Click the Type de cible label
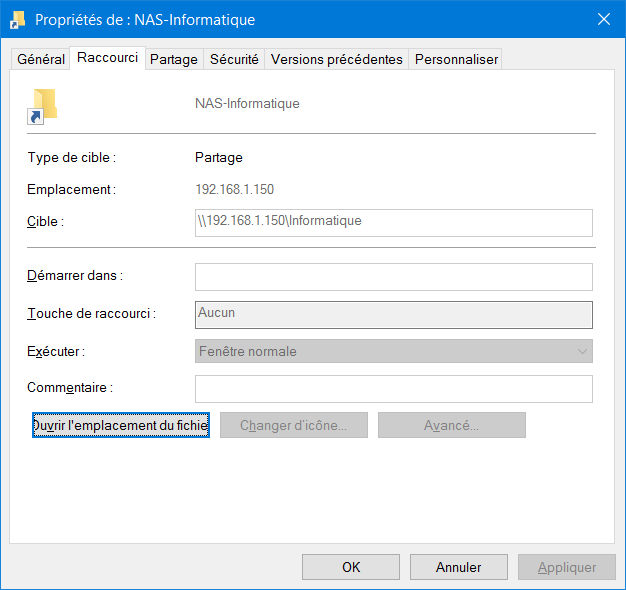 pyautogui.click(x=71, y=158)
